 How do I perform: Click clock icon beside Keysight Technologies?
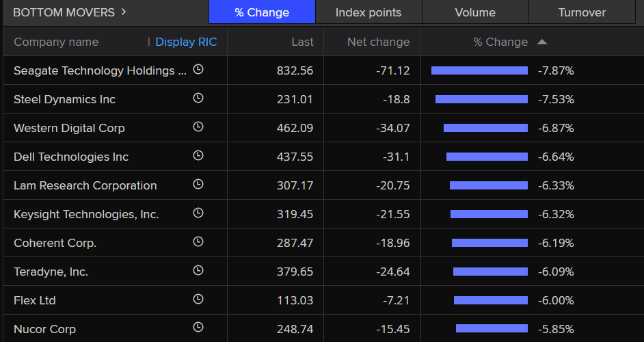coord(198,213)
